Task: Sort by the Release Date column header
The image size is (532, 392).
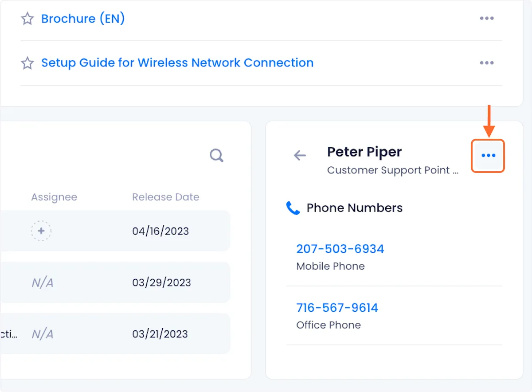Action: click(165, 197)
